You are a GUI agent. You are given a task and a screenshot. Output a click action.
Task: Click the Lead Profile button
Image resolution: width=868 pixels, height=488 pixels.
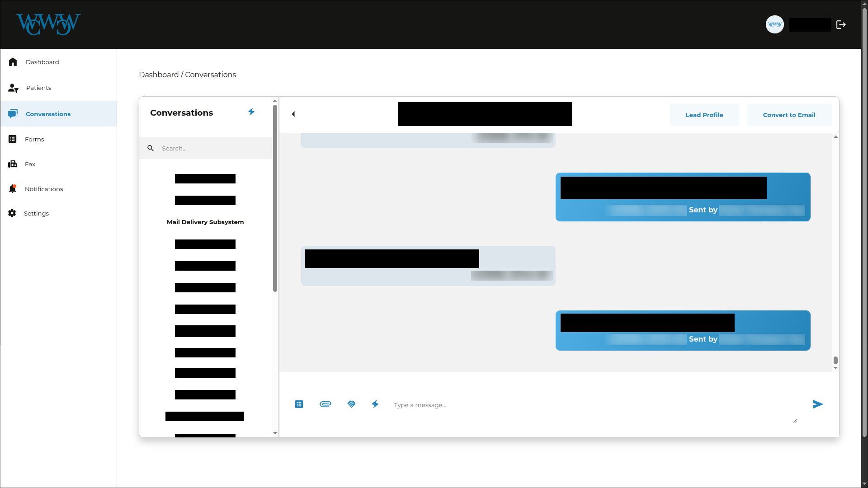[704, 115]
